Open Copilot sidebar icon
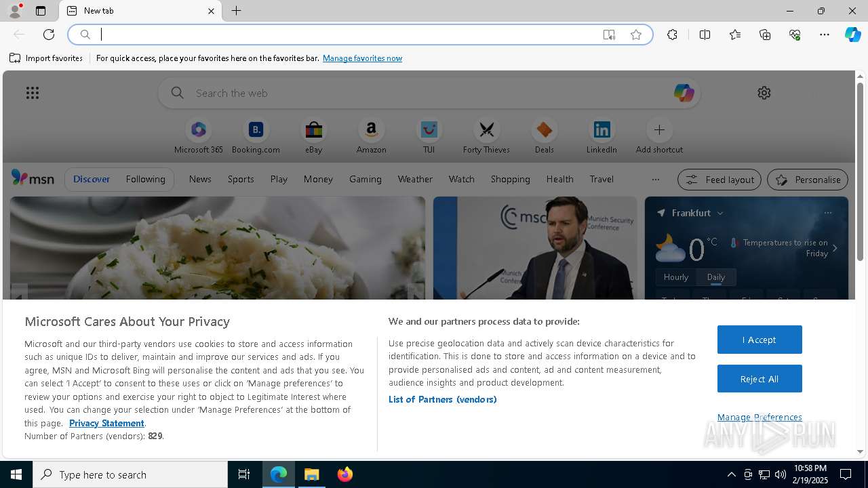868x488 pixels. (852, 35)
